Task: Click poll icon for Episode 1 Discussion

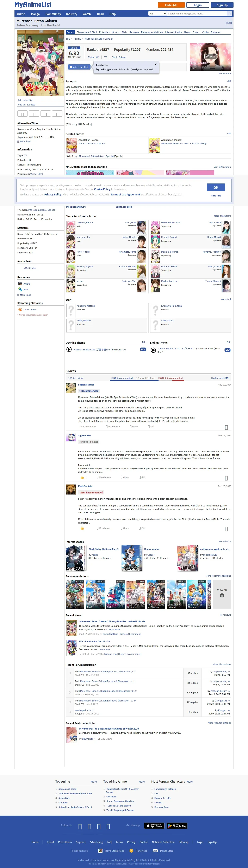Action: tap(70, 702)
